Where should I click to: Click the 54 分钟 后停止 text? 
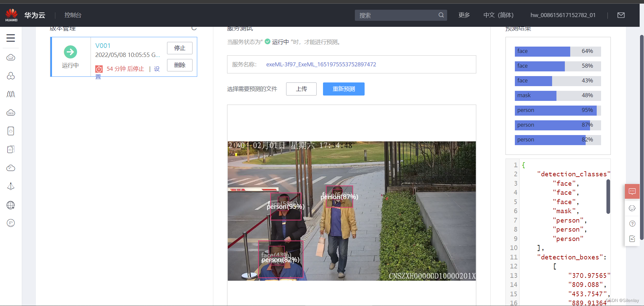(125, 69)
